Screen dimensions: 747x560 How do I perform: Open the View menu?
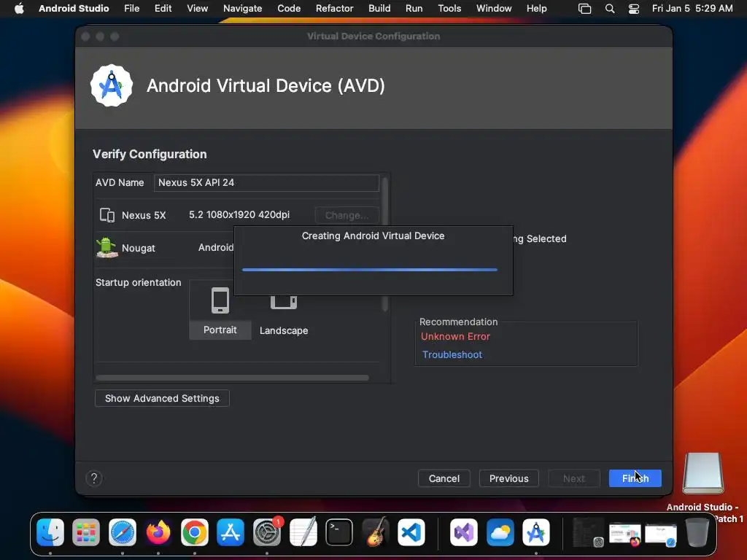[197, 8]
